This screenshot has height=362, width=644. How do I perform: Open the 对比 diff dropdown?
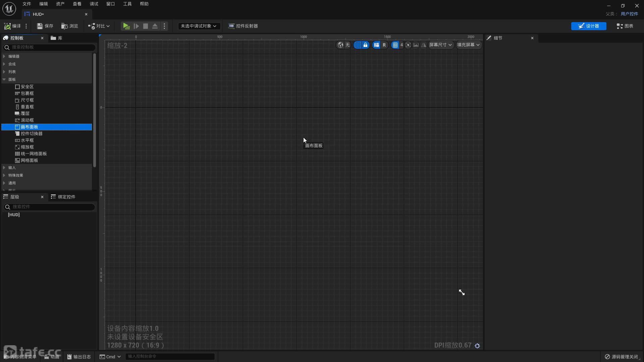[99, 26]
